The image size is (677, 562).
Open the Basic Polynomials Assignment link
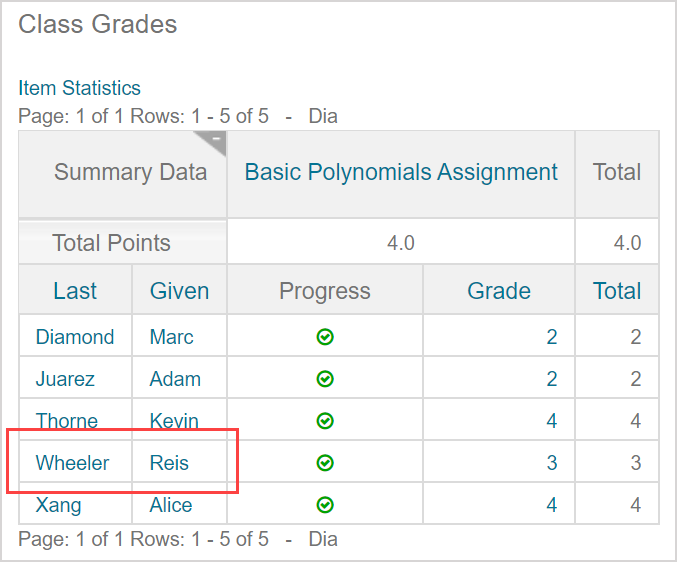pyautogui.click(x=401, y=172)
